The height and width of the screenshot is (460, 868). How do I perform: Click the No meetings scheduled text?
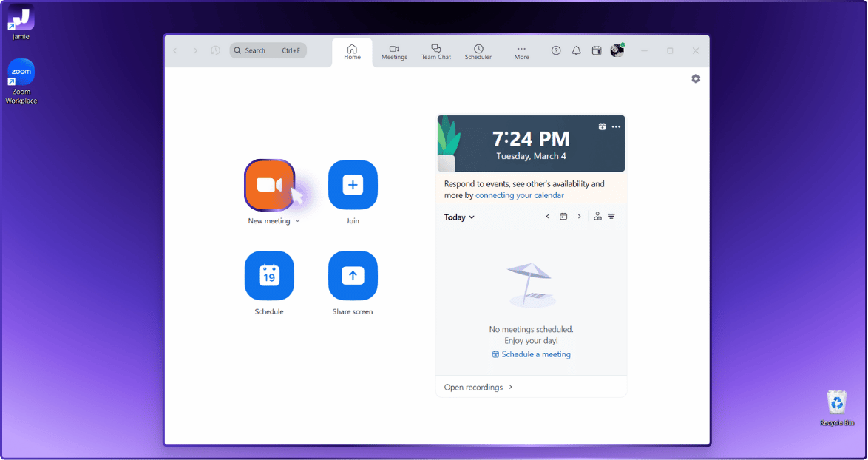click(x=532, y=329)
